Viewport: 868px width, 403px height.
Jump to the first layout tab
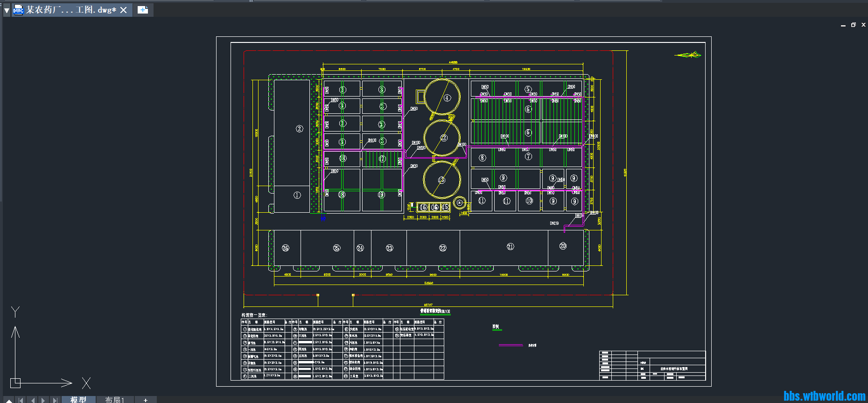[21, 400]
